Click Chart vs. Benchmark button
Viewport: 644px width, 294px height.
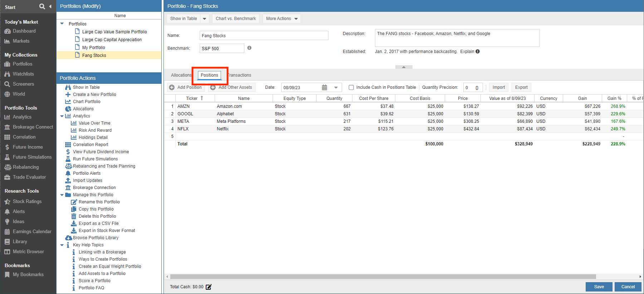click(236, 19)
